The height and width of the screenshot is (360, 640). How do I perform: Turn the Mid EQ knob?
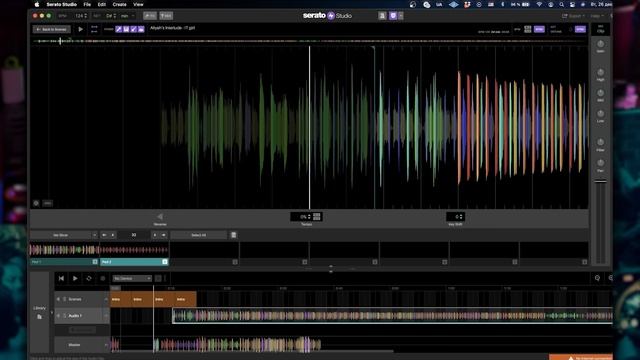600,93
